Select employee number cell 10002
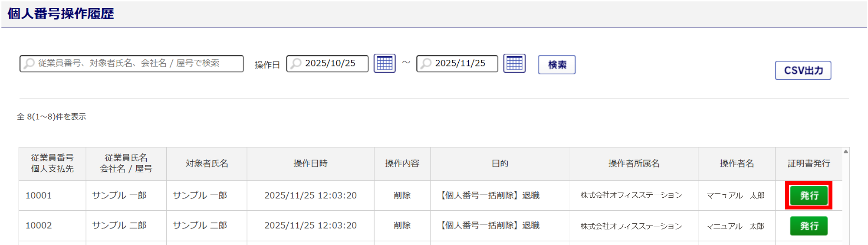 39,225
